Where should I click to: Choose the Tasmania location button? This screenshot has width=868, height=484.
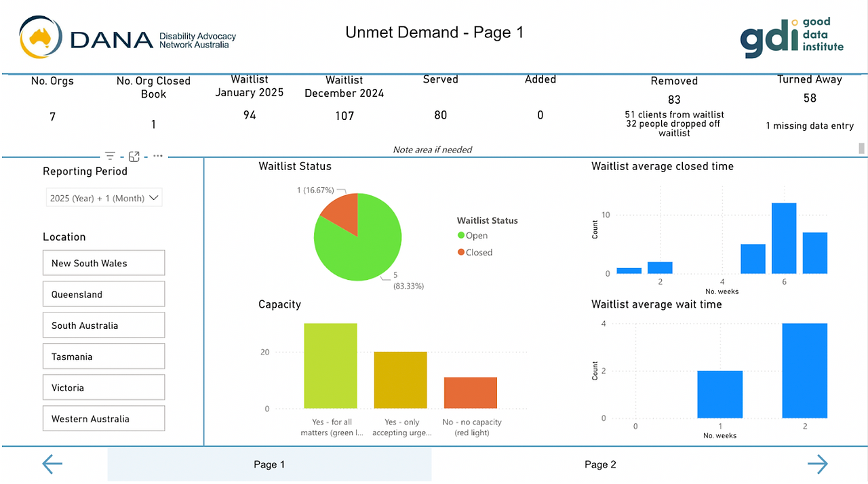click(x=104, y=357)
